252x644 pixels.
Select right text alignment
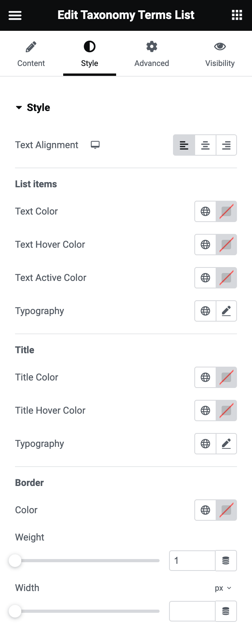tap(226, 145)
